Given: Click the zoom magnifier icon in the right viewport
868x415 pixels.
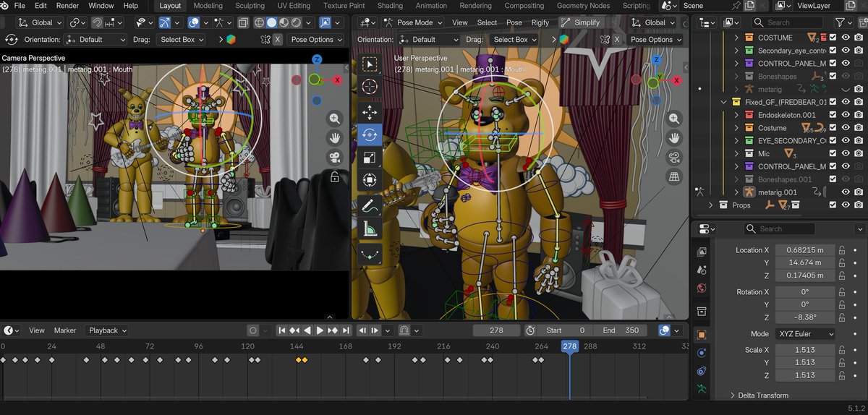Looking at the screenshot, I should 674,119.
